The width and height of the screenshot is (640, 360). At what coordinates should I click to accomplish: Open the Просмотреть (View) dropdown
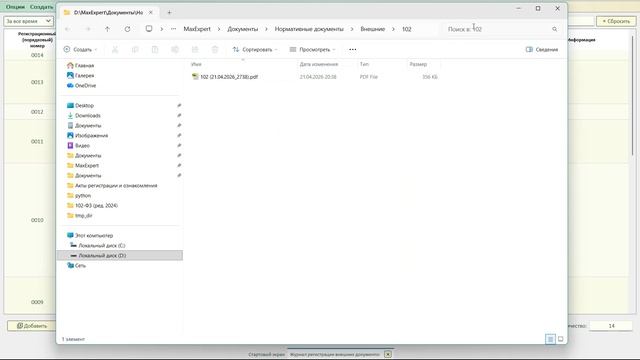[x=312, y=49]
